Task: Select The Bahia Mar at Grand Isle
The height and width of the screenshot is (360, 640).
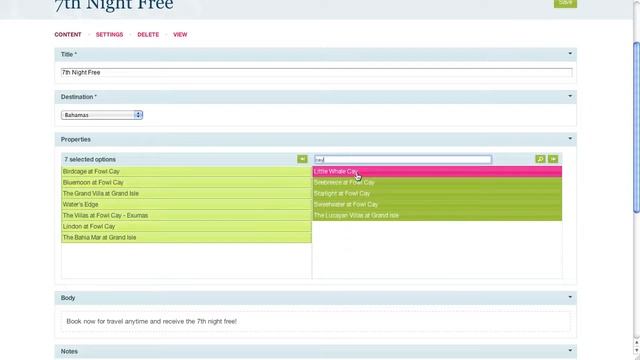Action: tap(186, 238)
